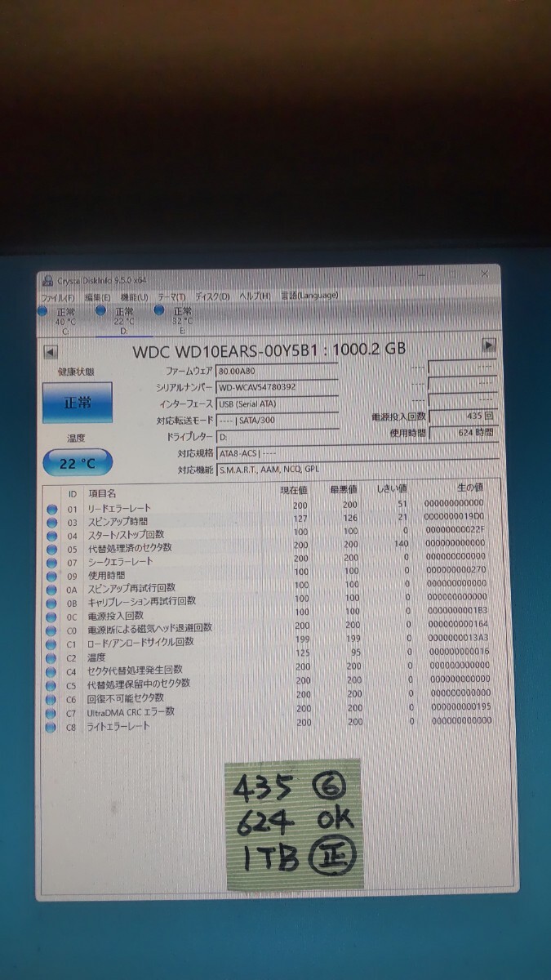Click the しきい値 column header
The height and width of the screenshot is (980, 551).
392,489
